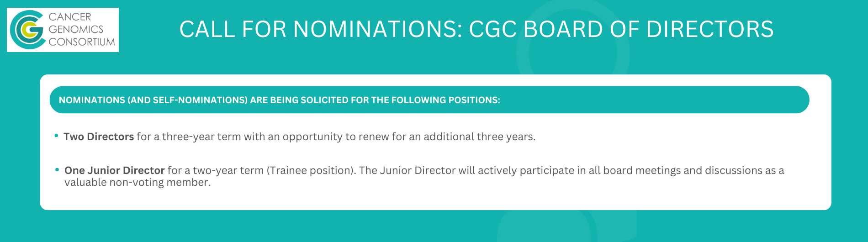Click the word GENOMICS in the logo
The width and height of the screenshot is (868, 242).
(76, 29)
